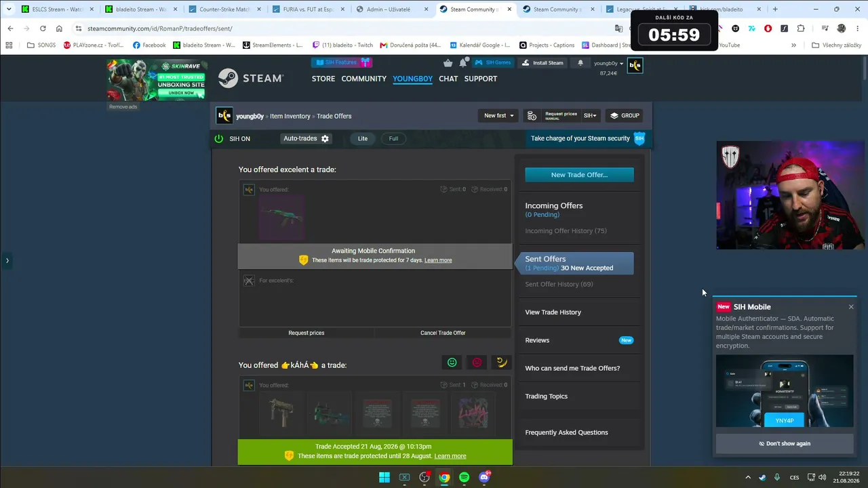The height and width of the screenshot is (488, 868).
Task: Open the shopping basket icon
Action: [448, 63]
